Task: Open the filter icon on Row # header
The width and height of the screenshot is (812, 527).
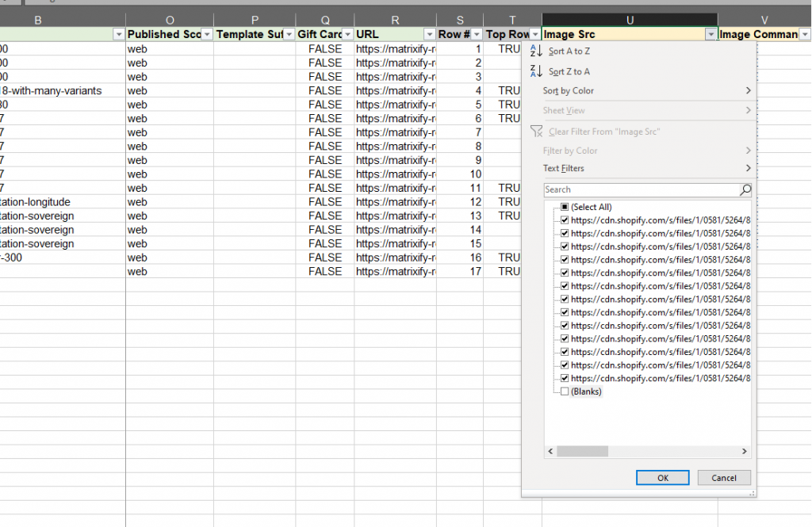Action: coord(477,34)
